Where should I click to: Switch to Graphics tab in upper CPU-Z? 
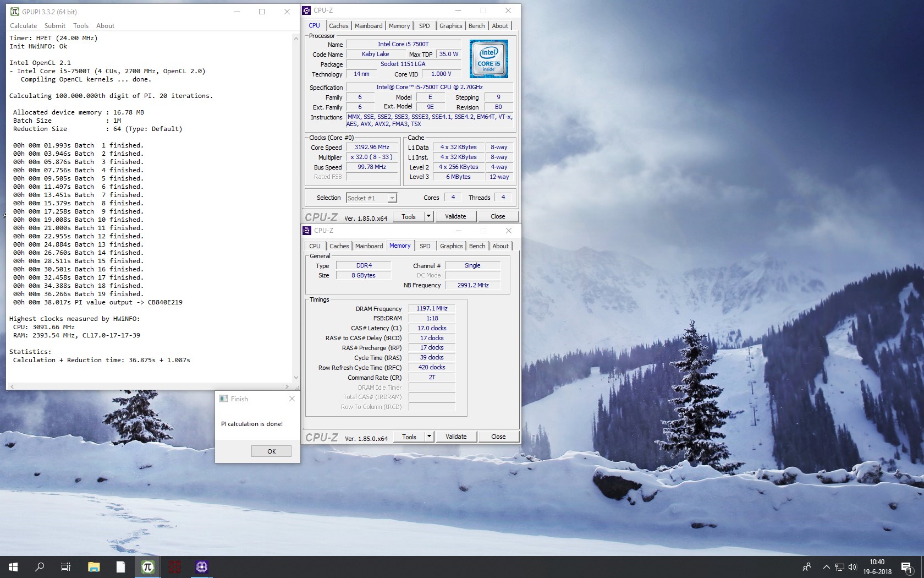pyautogui.click(x=451, y=26)
